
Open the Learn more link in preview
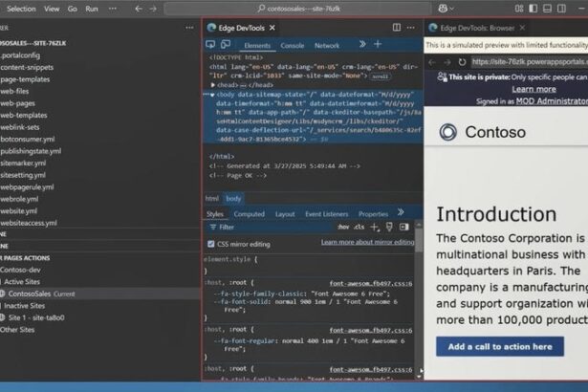coord(534,89)
